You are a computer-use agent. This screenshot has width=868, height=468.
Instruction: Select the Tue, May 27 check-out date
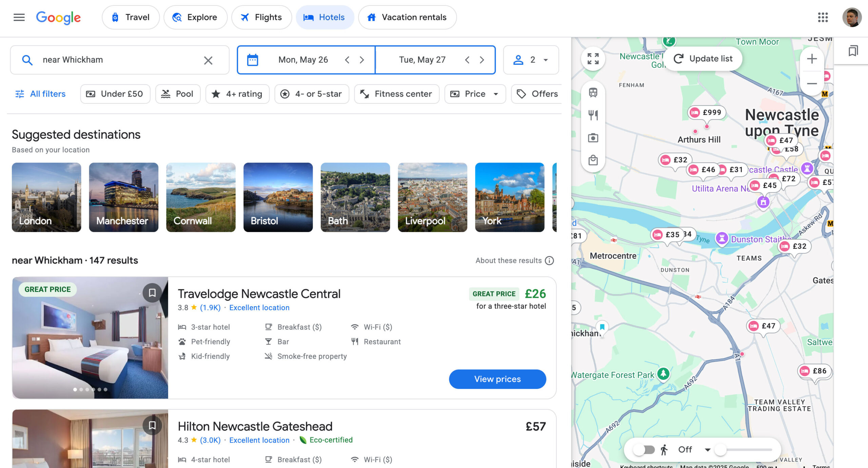point(422,60)
